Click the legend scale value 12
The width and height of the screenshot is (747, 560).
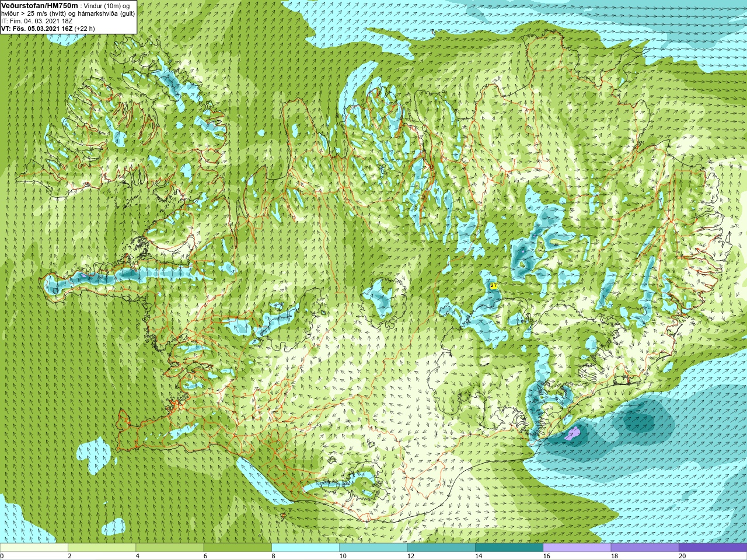[x=411, y=556]
